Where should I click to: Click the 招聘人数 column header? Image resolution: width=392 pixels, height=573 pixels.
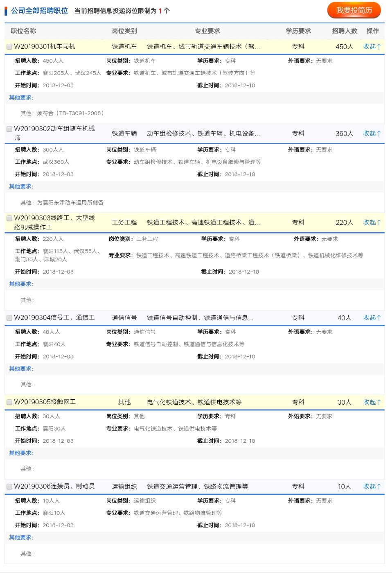click(345, 31)
